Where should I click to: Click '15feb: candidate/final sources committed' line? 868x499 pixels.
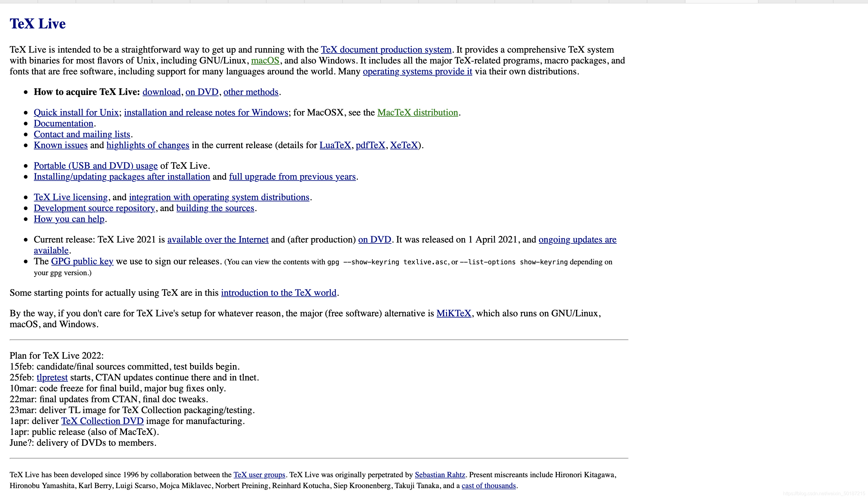(125, 367)
